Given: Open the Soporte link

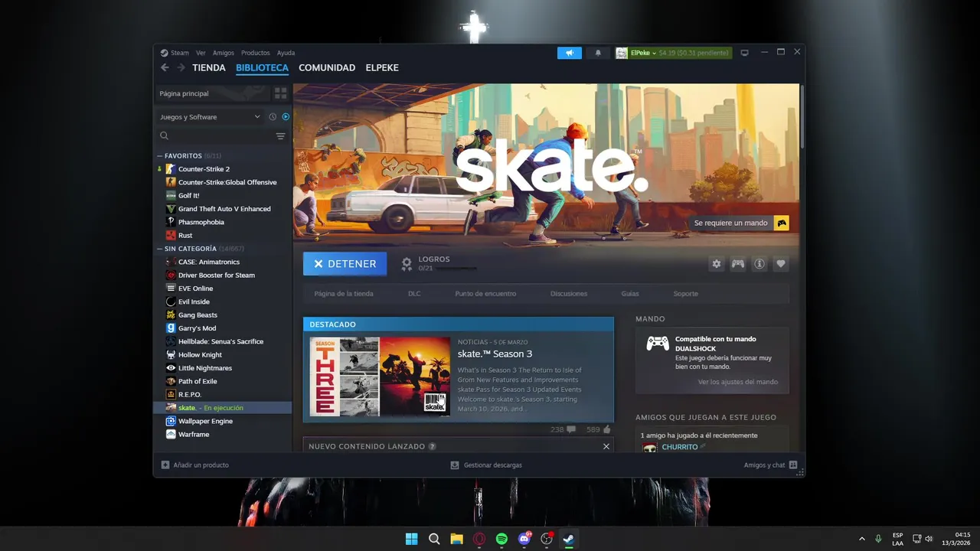Looking at the screenshot, I should coord(685,294).
